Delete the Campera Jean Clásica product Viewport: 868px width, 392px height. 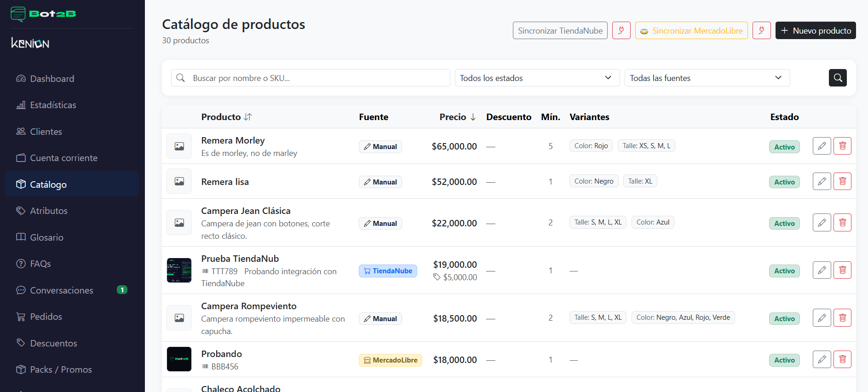point(842,223)
